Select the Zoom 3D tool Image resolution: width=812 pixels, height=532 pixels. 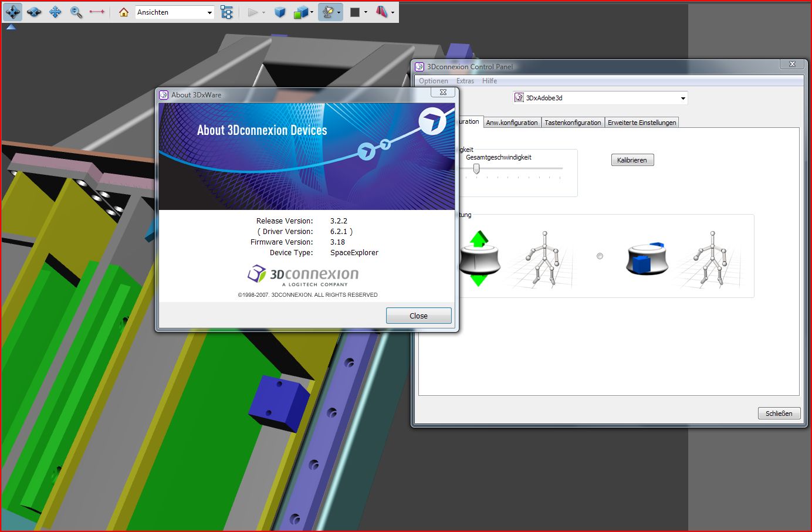pyautogui.click(x=76, y=12)
